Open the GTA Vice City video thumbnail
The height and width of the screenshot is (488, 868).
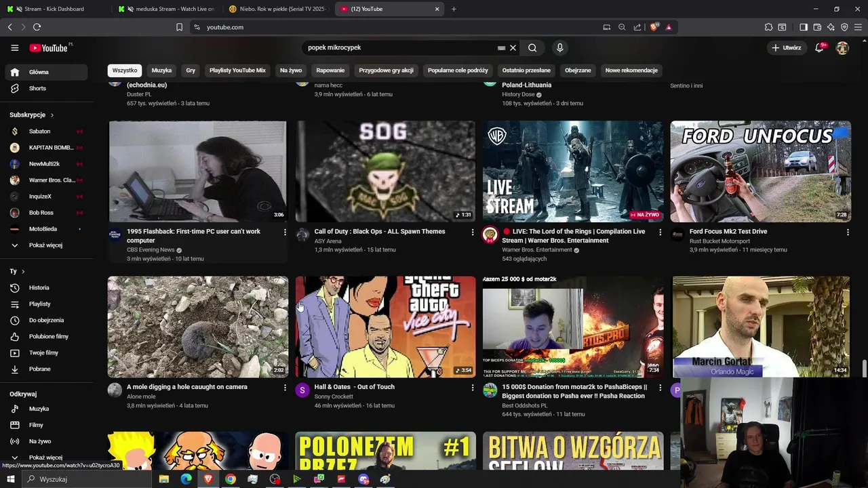click(385, 327)
